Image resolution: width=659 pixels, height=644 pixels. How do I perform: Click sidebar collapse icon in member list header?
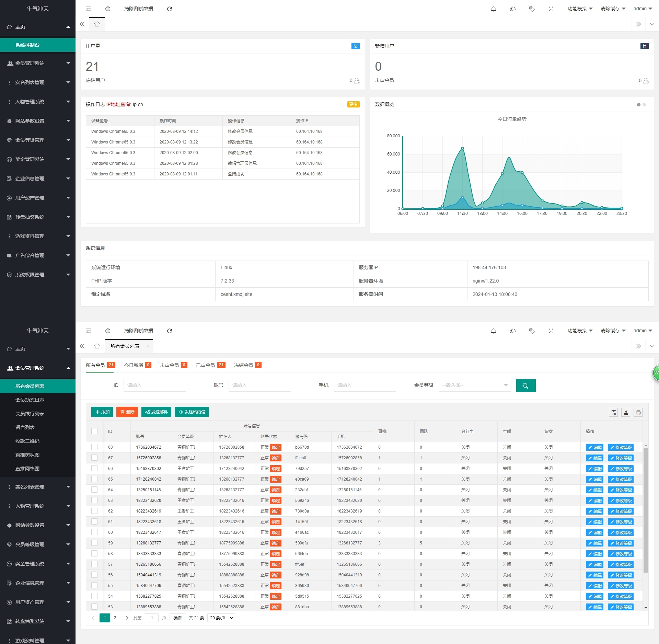pos(89,331)
